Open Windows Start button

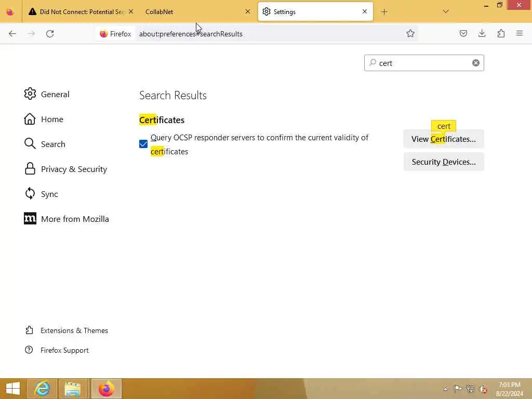pyautogui.click(x=13, y=389)
